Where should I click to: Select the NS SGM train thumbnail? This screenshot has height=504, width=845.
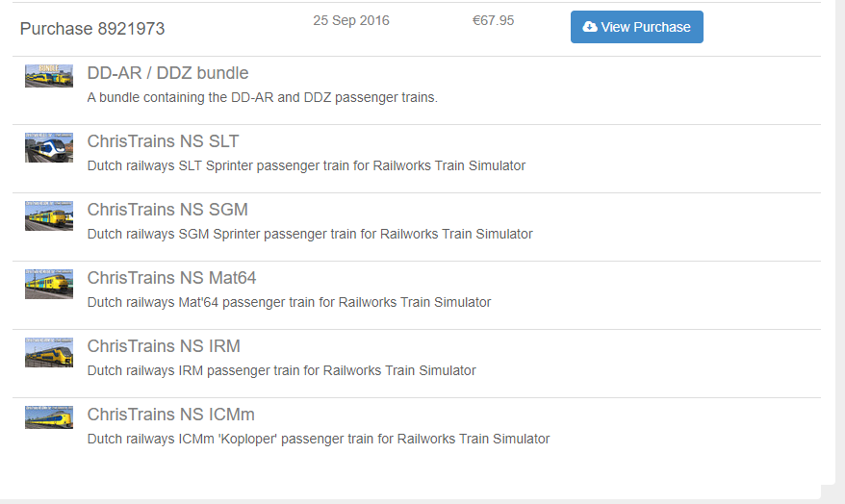click(x=49, y=215)
